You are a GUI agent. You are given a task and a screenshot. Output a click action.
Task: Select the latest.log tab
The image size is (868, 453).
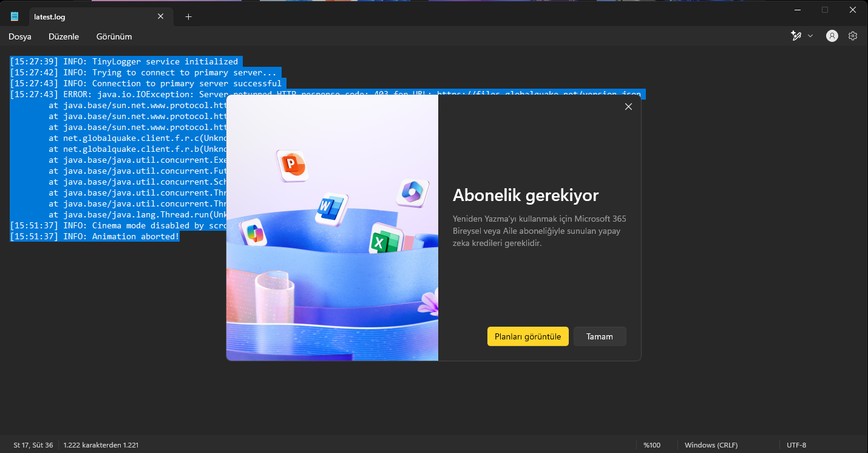point(100,16)
